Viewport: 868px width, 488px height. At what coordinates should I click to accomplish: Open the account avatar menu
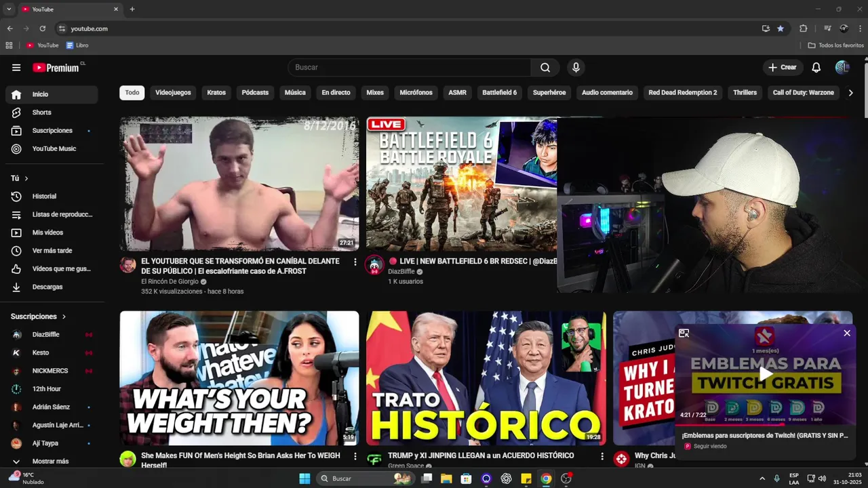coord(842,67)
